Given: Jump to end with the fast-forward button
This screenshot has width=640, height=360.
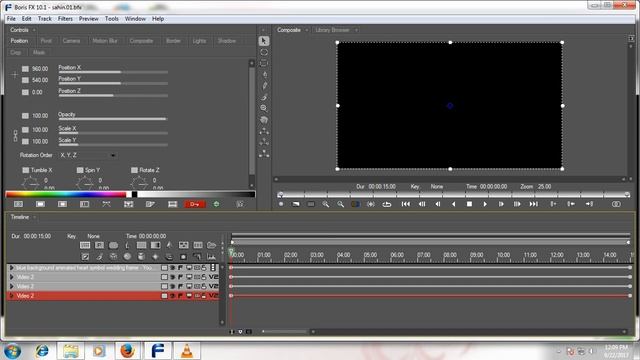Looking at the screenshot, I should click(533, 204).
